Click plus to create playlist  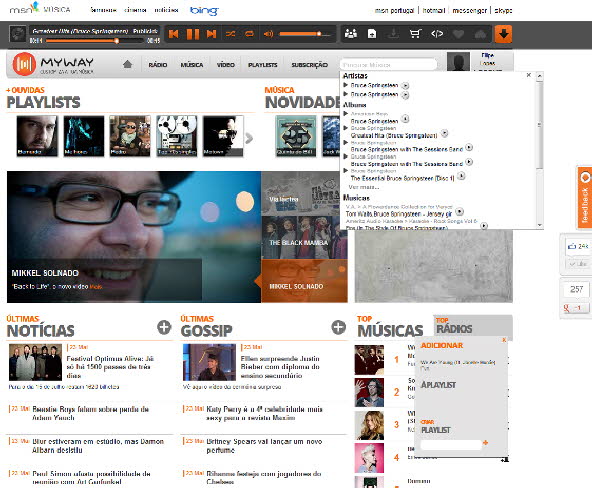point(486,443)
